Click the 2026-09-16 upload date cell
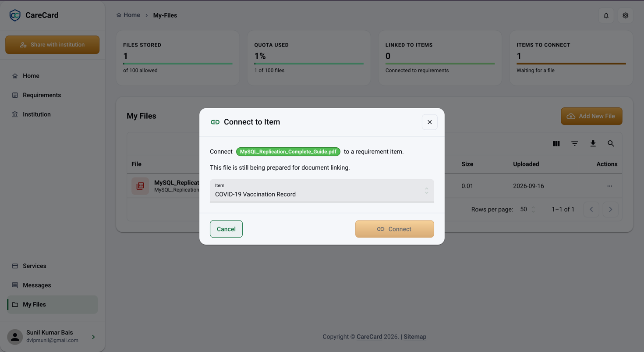This screenshot has width=644, height=352. point(528,186)
